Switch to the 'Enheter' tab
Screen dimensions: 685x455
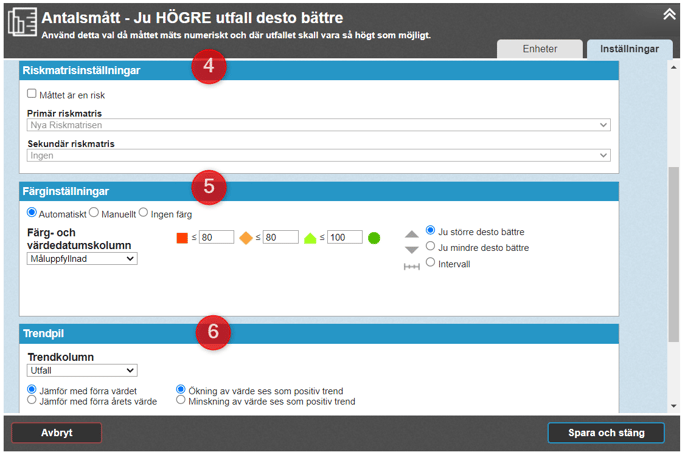540,48
